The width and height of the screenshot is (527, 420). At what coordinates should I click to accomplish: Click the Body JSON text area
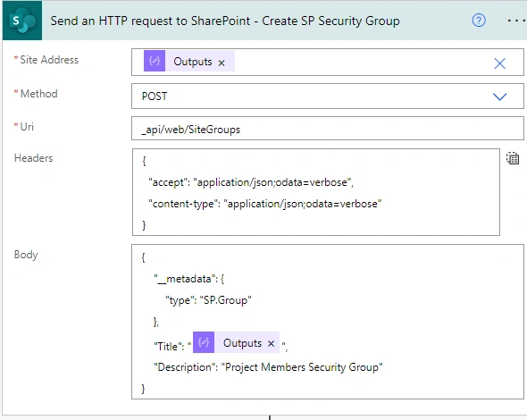[327, 322]
